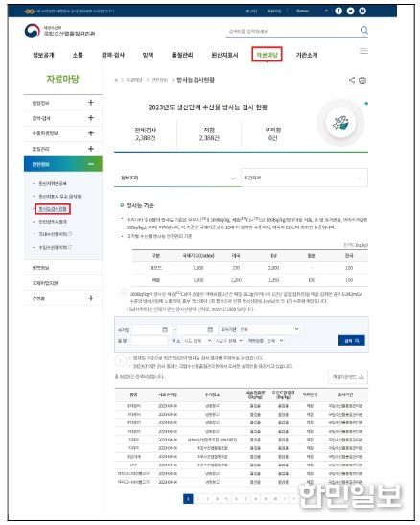Open the Facebook icon in the top bar
This screenshot has height=525, width=420.
click(x=338, y=12)
